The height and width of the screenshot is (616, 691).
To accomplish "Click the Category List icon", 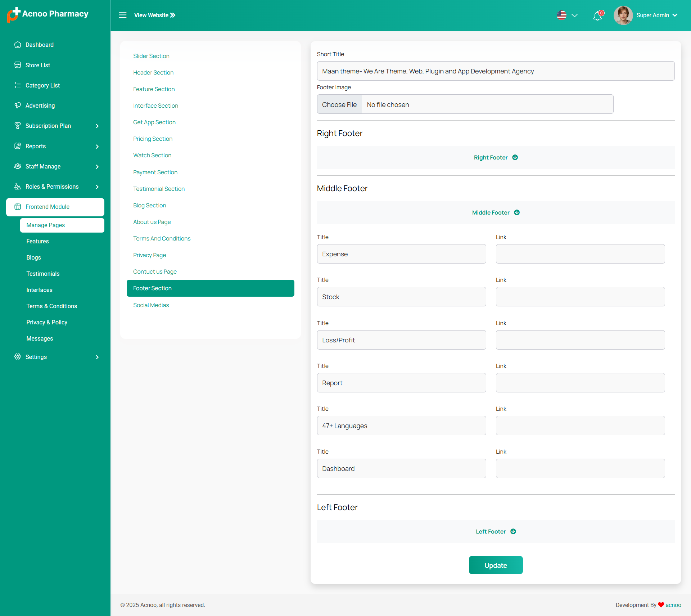I will [x=18, y=85].
